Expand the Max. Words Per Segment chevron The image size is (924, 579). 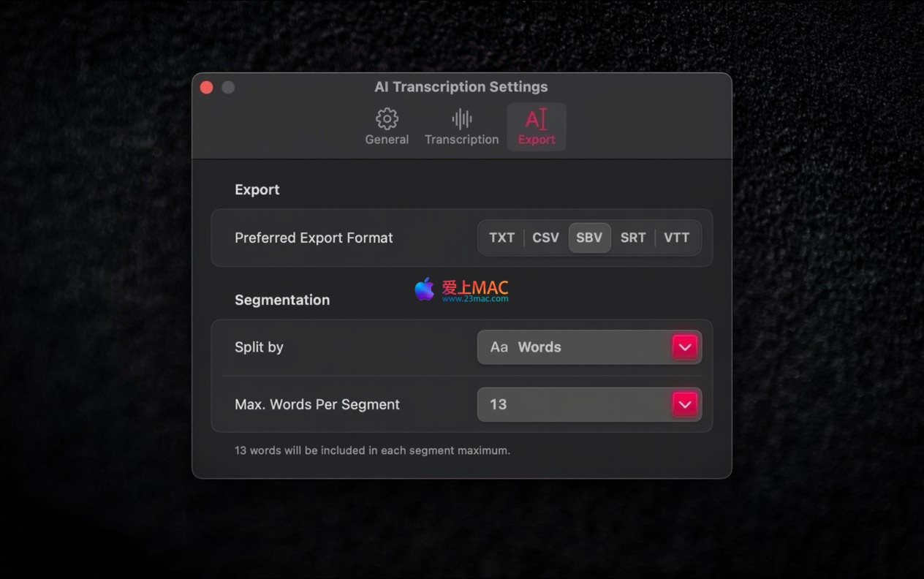pyautogui.click(x=685, y=404)
